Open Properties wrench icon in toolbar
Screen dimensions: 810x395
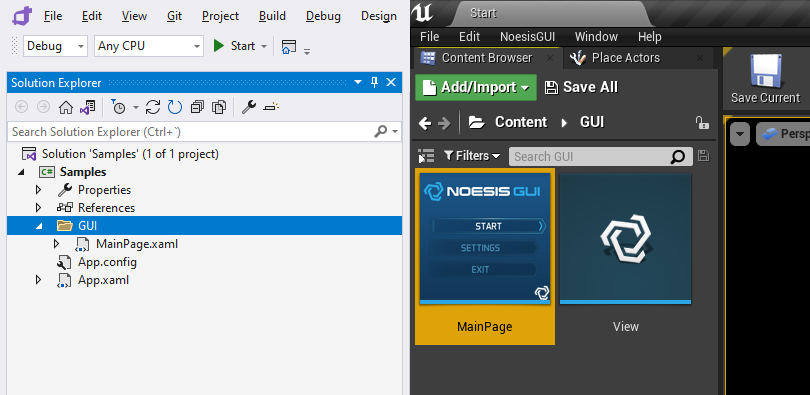249,107
